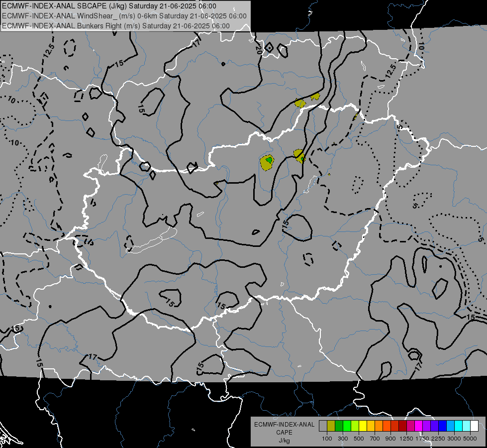The image size is (487, 448).
Task: Click the 3000 legend scale value
Action: coord(454,439)
